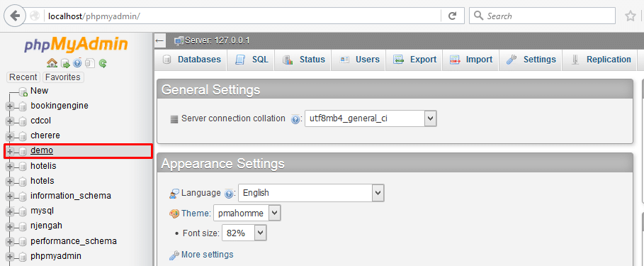Collapse navigation panel with left arrow icon
This screenshot has width=644, height=266.
(x=160, y=40)
